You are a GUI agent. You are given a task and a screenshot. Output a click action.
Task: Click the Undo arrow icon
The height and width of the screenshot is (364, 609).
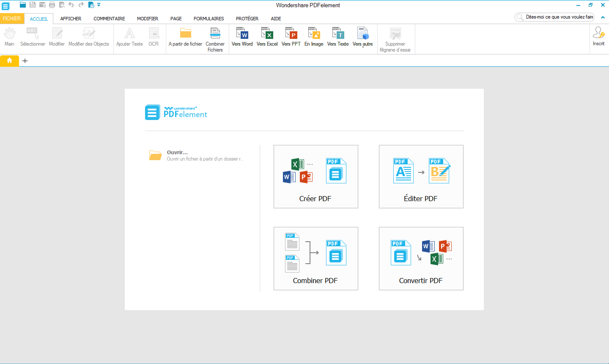(71, 5)
